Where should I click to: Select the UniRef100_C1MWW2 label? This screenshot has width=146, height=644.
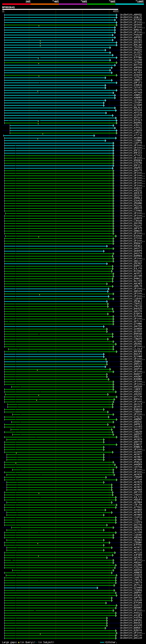click(x=131, y=140)
